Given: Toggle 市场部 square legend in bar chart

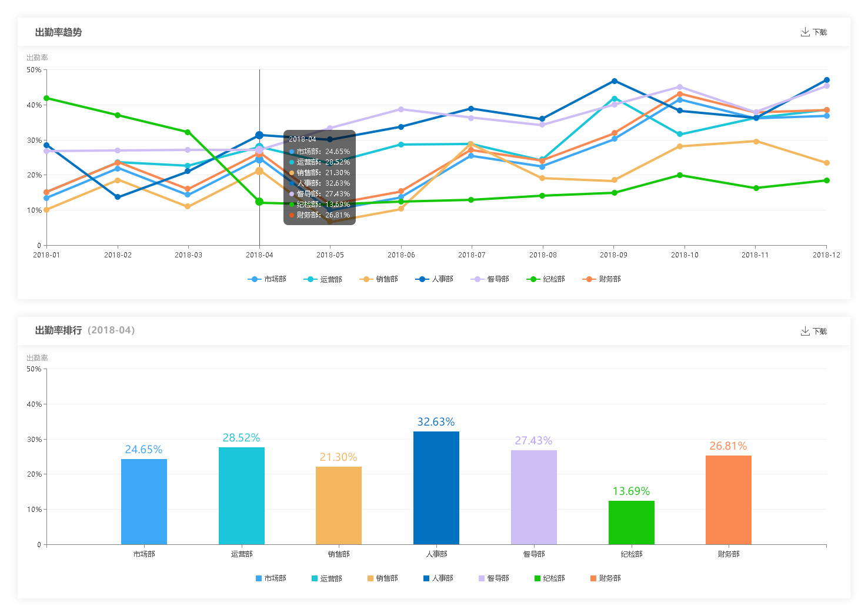Looking at the screenshot, I should pyautogui.click(x=259, y=578).
